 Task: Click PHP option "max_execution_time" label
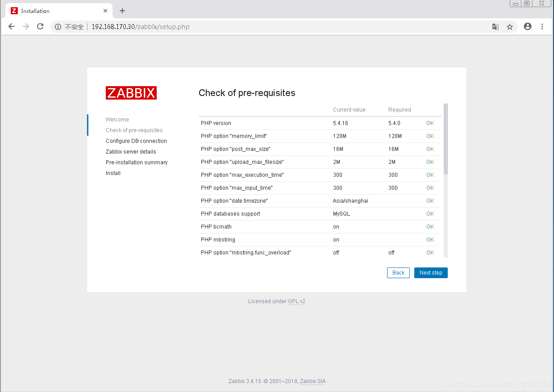242,175
